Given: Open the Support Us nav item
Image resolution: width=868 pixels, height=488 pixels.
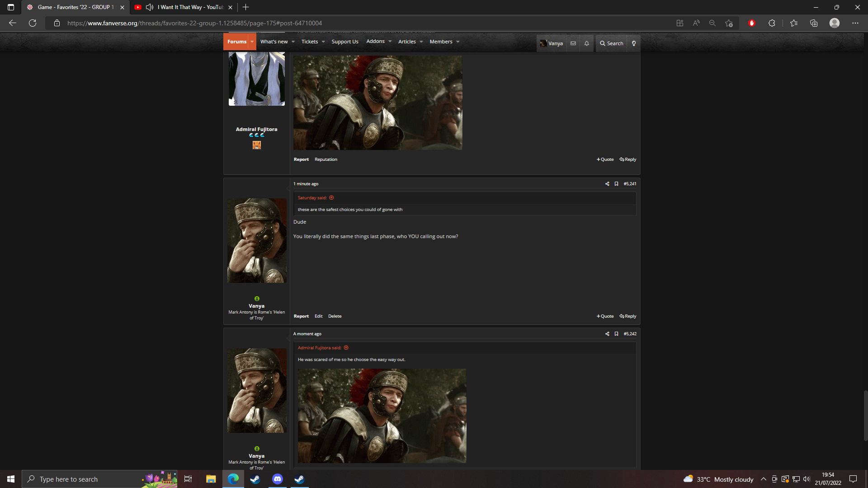Looking at the screenshot, I should (x=345, y=42).
